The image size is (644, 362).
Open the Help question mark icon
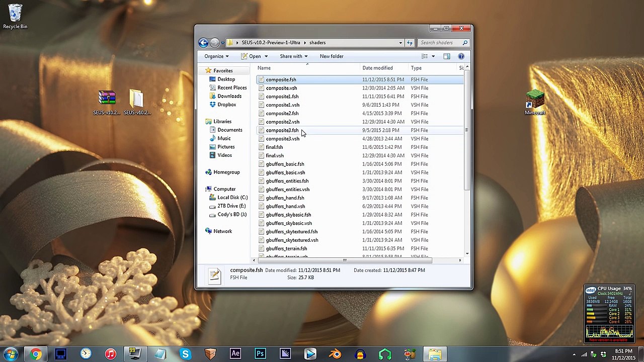[461, 56]
